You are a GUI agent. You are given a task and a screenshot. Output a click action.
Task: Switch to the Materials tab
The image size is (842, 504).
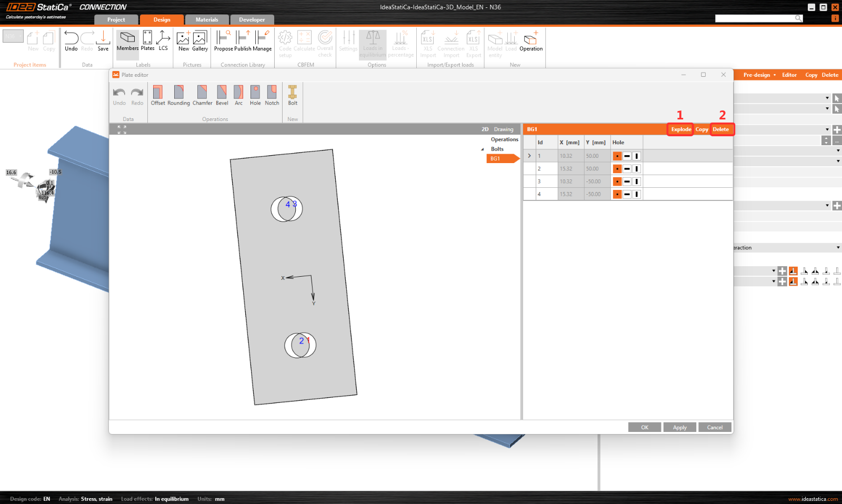click(x=207, y=20)
